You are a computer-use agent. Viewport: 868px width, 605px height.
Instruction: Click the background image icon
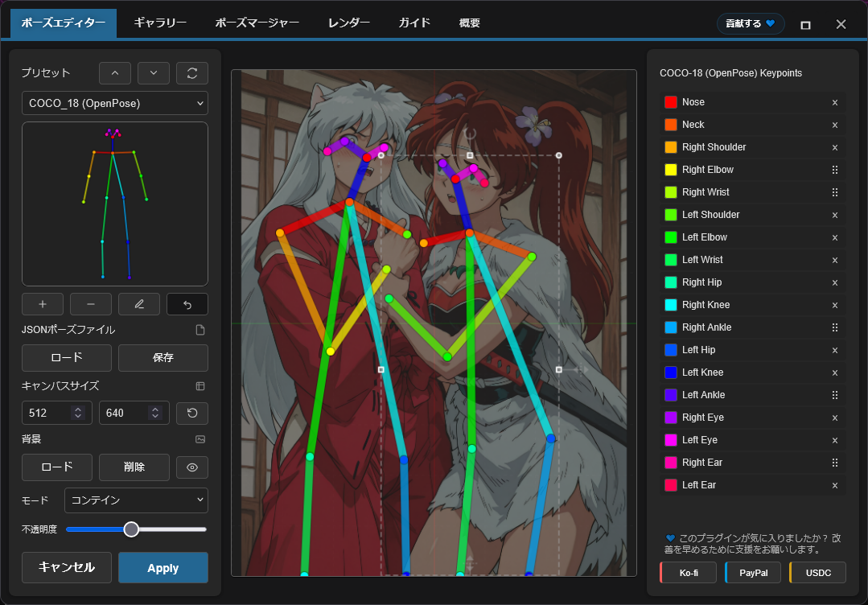point(200,439)
